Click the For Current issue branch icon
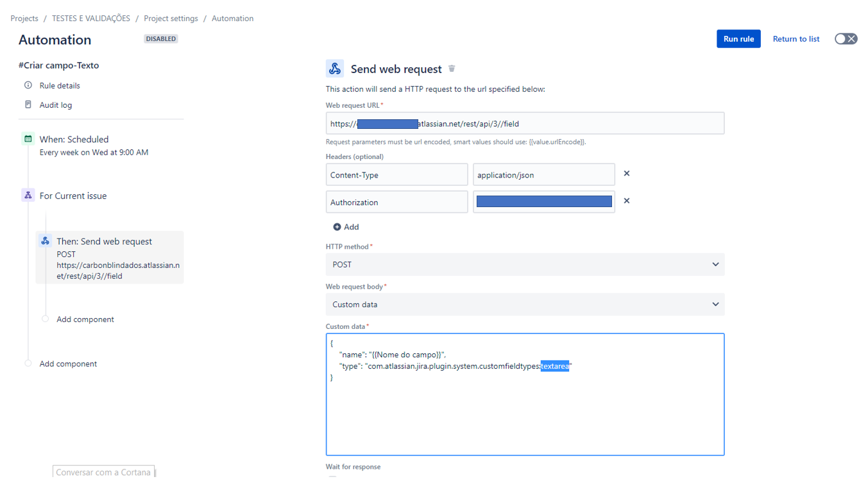This screenshot has height=479, width=868. (x=28, y=196)
